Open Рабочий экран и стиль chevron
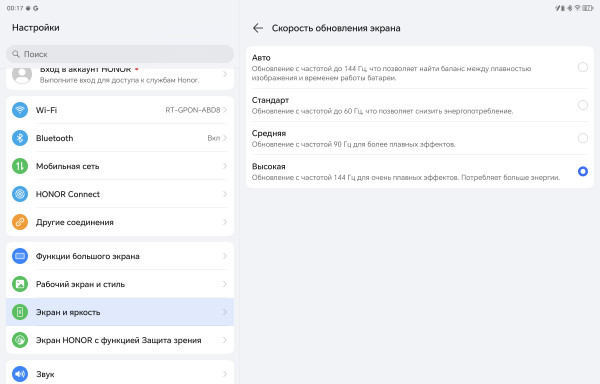 click(x=225, y=284)
